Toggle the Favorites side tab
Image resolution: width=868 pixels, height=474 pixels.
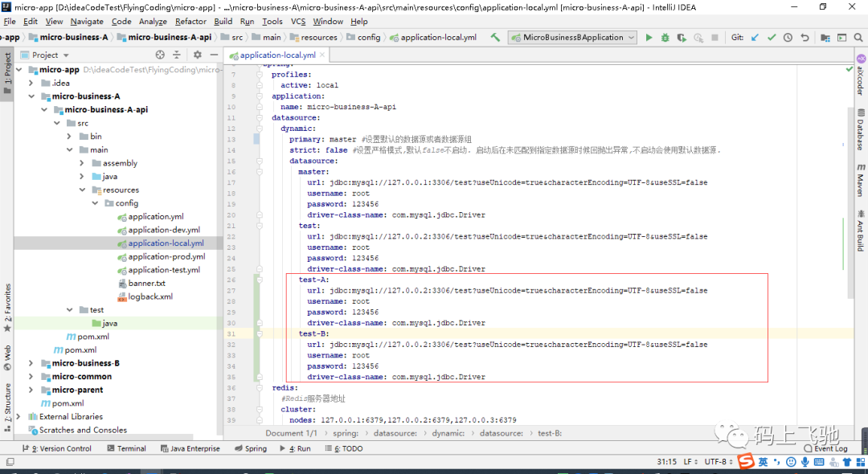(7, 308)
